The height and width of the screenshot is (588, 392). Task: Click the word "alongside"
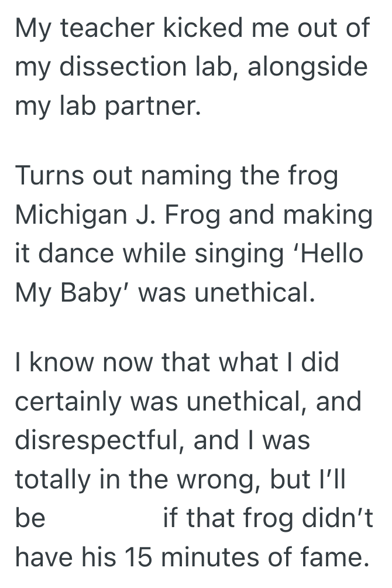coord(308,68)
